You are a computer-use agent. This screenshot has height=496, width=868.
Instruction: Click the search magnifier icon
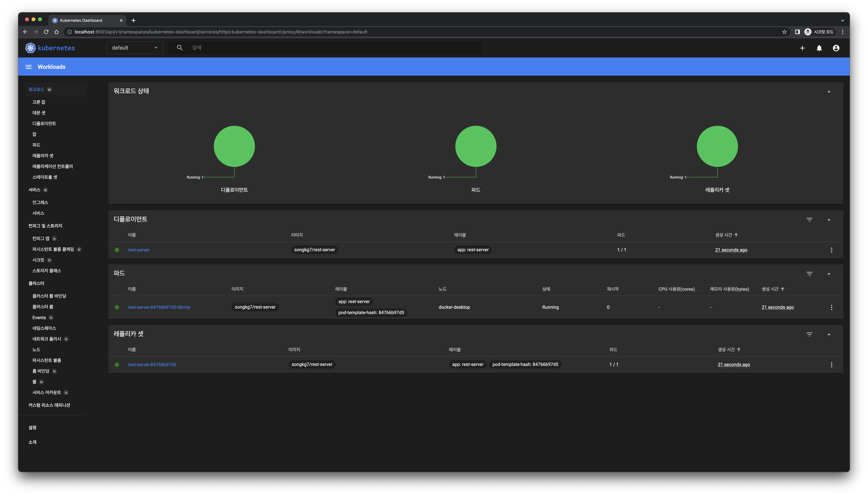coord(179,48)
